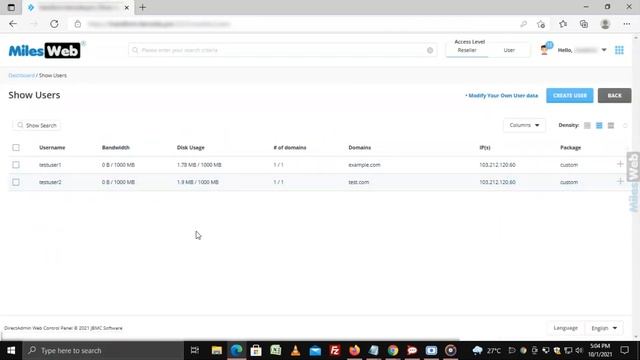Image resolution: width=640 pixels, height=360 pixels.
Task: Click the example.com domain cell
Action: pos(364,165)
